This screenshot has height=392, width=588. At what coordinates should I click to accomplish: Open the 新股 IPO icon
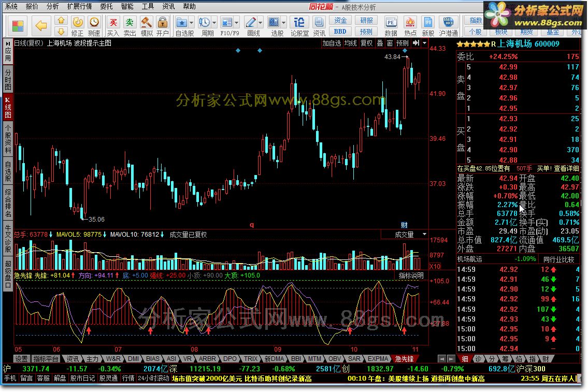pos(428,26)
